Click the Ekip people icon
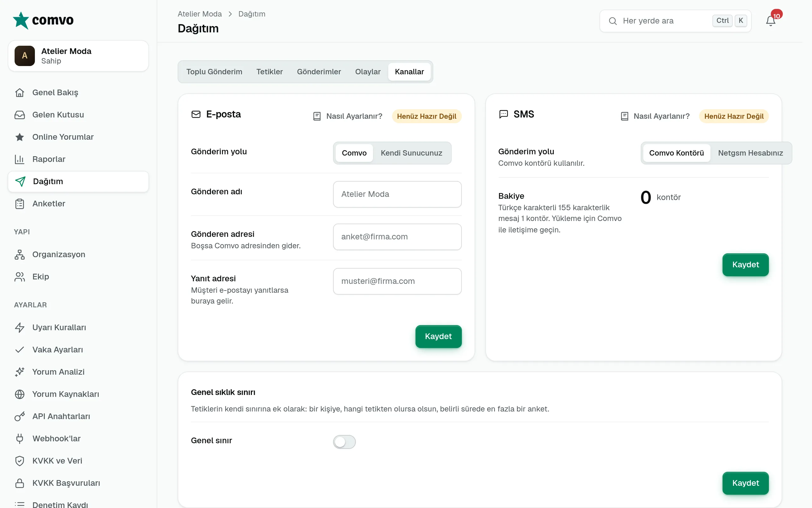812x508 pixels. click(x=20, y=277)
